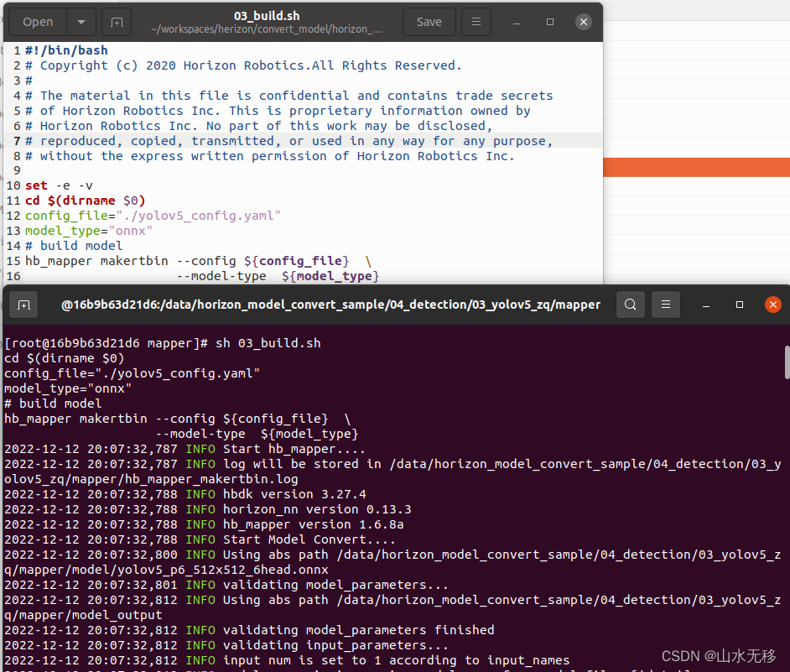
Task: Click the 'cd $(dirname $0)' editor line
Action: [86, 201]
